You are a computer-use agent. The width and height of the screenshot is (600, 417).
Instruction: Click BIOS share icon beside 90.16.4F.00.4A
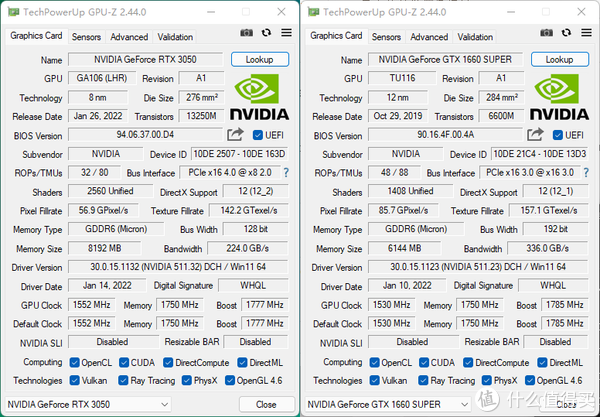[535, 134]
